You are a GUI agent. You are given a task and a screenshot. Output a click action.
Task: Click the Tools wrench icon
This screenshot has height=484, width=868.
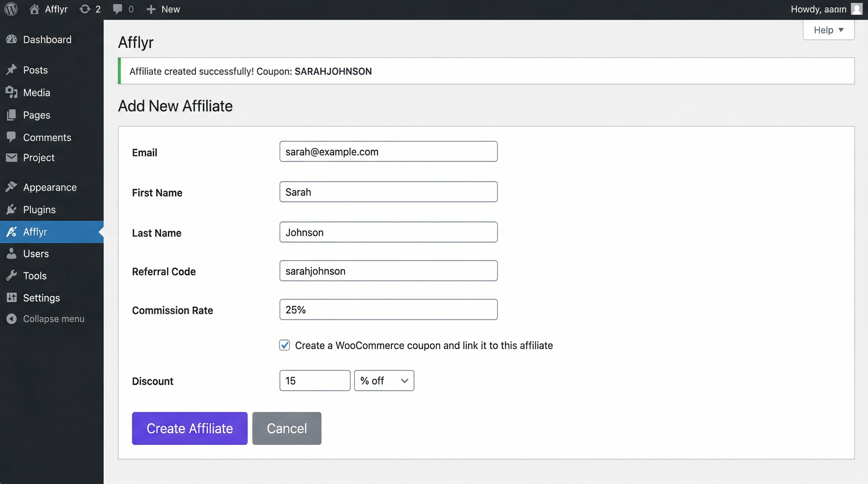[x=11, y=276]
